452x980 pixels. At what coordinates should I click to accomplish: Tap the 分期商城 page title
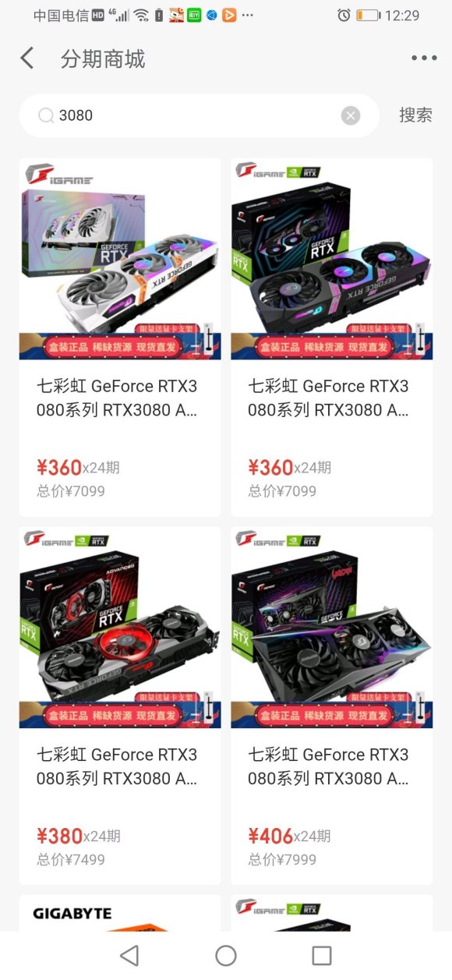103,58
